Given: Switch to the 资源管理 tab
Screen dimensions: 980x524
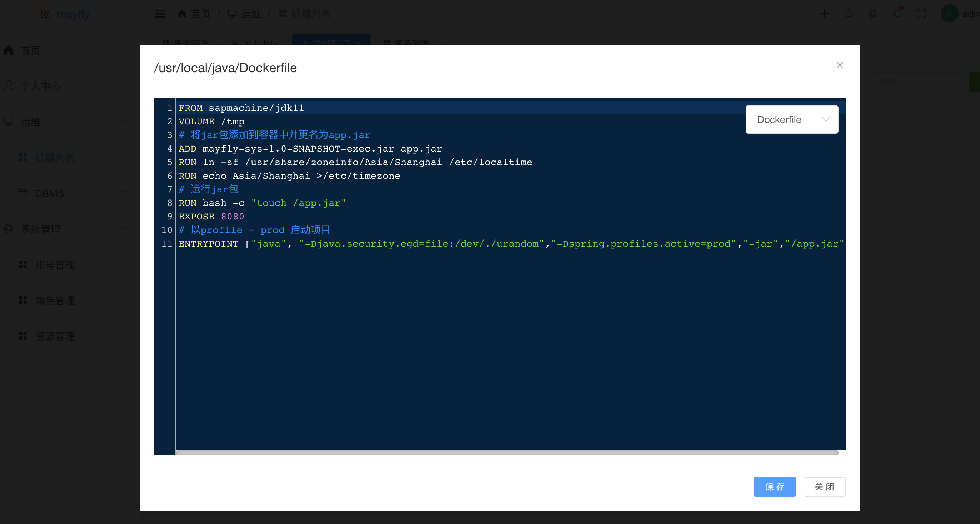Looking at the screenshot, I should tap(186, 40).
